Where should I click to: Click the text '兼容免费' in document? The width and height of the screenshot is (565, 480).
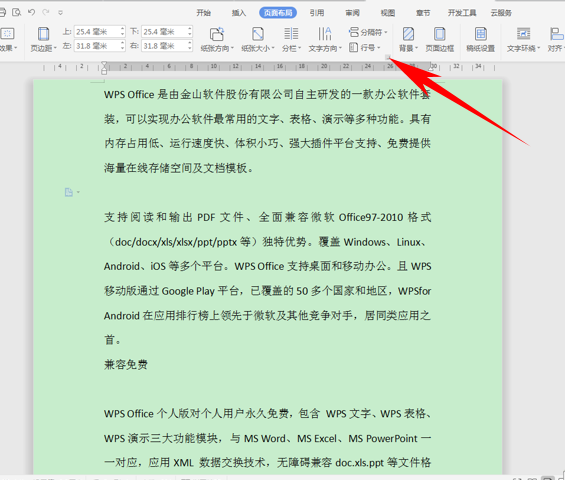[x=126, y=365]
